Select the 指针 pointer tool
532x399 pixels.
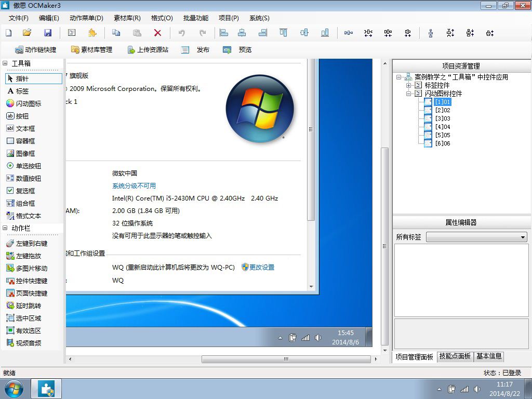[34, 79]
